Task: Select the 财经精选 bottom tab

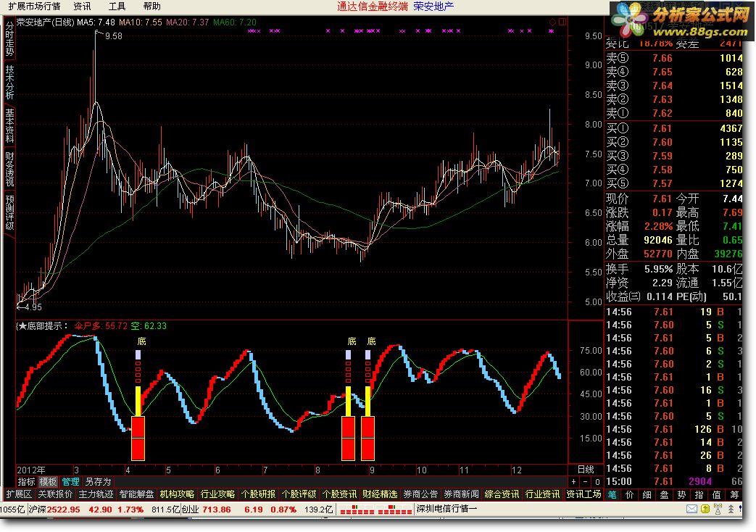Action: (380, 494)
